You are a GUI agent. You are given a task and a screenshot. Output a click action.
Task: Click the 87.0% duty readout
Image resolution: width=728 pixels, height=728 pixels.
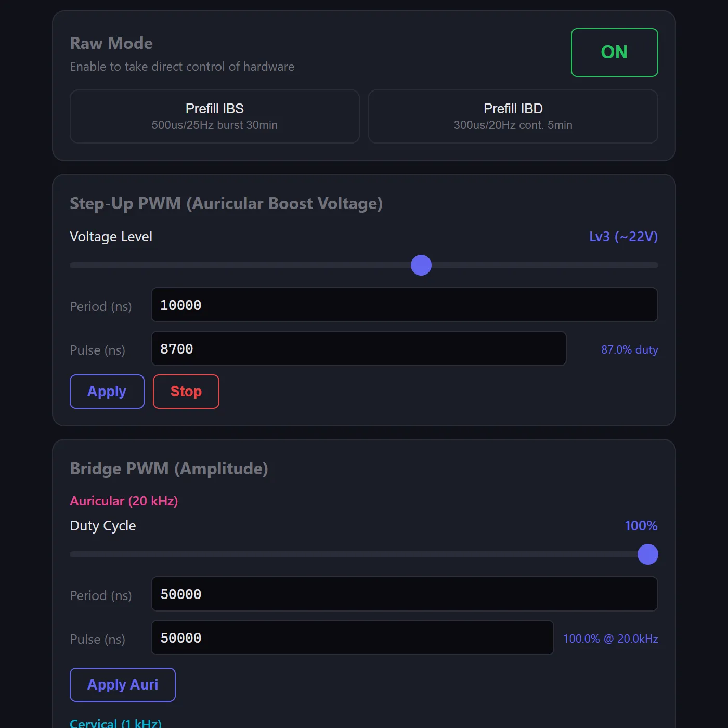coord(629,350)
